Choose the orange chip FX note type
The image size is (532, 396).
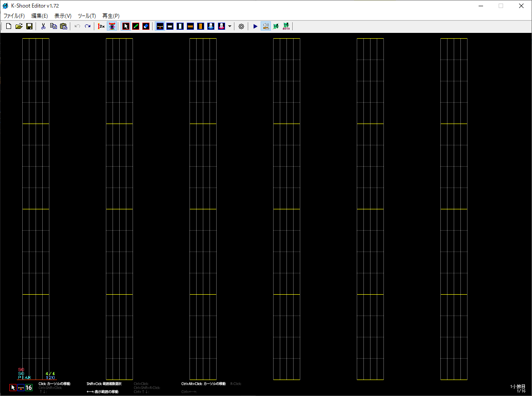190,26
